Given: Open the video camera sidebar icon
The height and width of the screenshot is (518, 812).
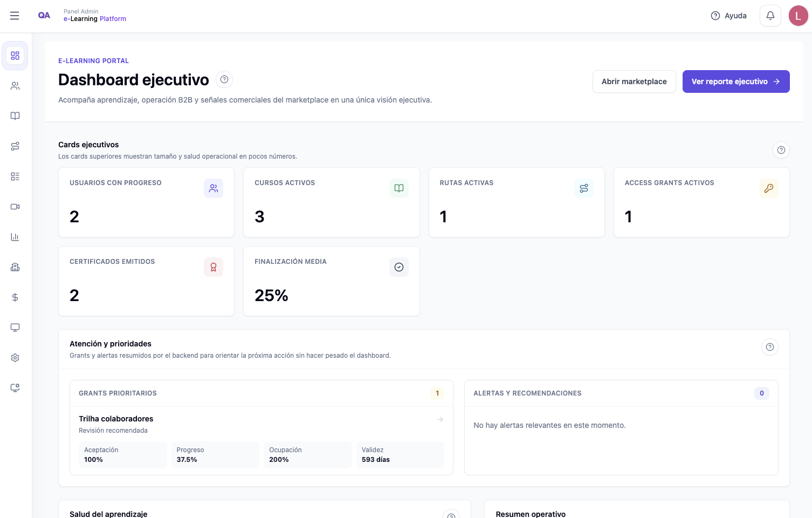Looking at the screenshot, I should [15, 207].
